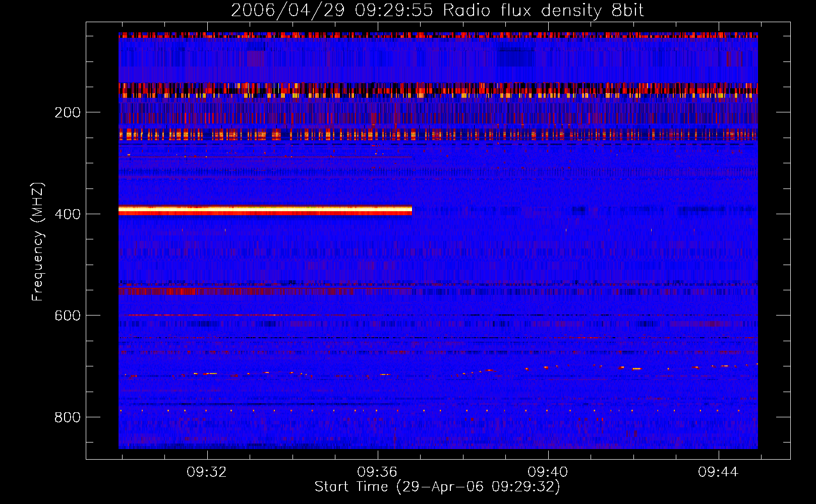The image size is (816, 504).
Task: Click the 09:36 time tick label
Action: tap(377, 472)
